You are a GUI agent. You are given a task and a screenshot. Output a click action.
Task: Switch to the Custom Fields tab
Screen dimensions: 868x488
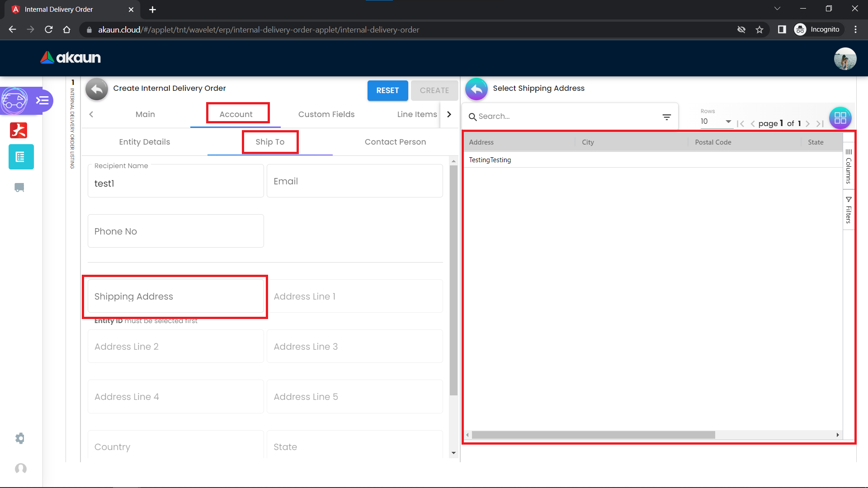[326, 114]
